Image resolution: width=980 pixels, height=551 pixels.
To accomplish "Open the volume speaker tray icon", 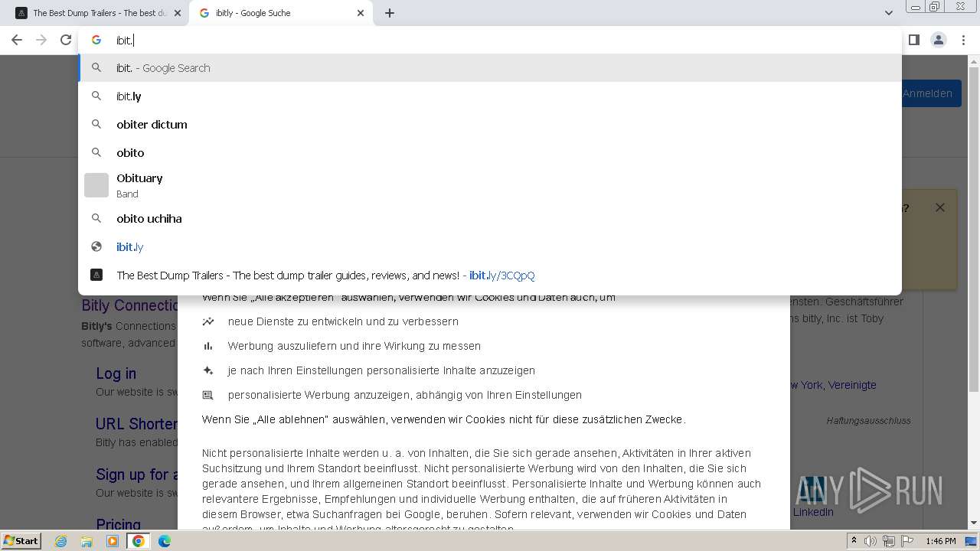I will [871, 541].
